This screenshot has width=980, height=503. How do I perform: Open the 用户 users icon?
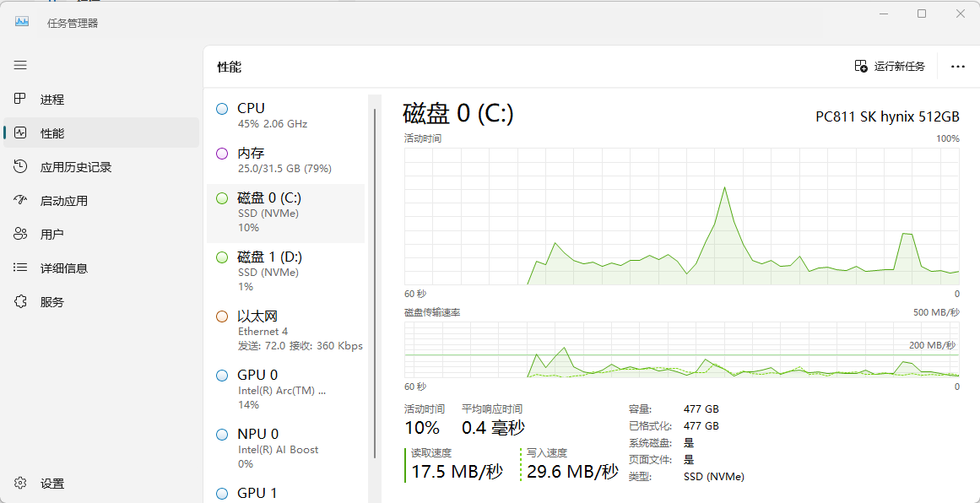(21, 234)
